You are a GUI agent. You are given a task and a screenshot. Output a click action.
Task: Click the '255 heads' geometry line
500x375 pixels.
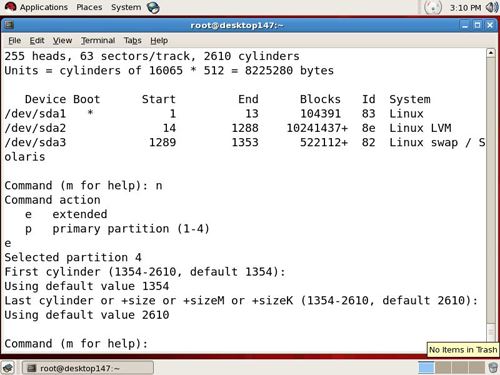pos(152,56)
